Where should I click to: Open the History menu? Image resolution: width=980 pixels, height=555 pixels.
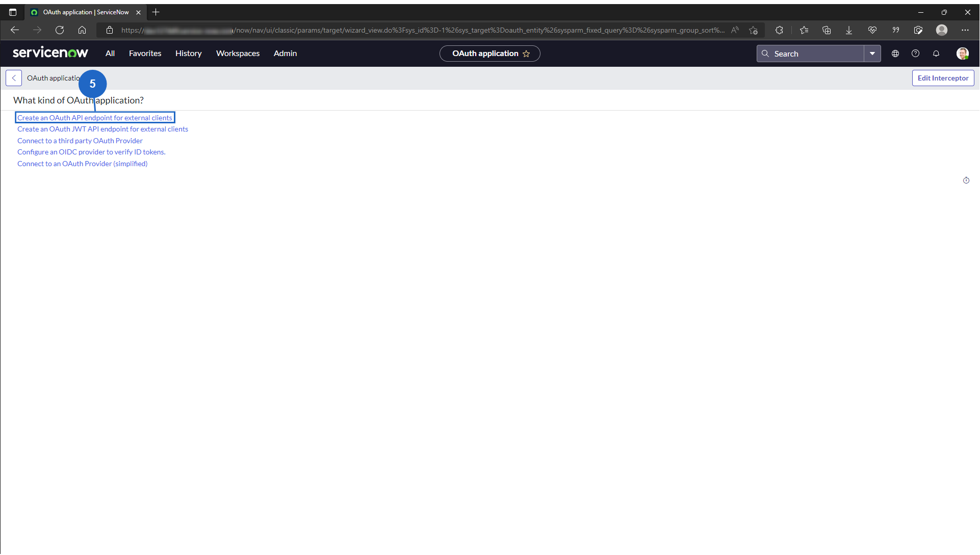(188, 54)
